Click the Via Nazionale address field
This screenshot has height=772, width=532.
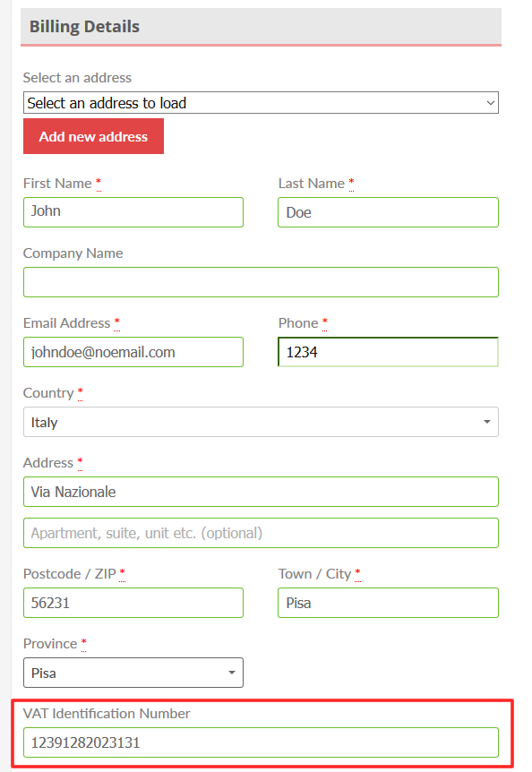click(x=261, y=492)
